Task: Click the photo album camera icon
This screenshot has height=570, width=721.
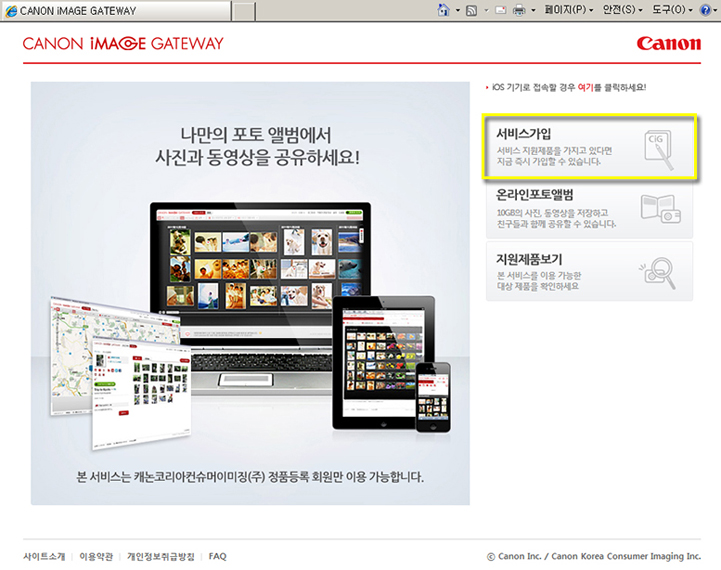Action: pyautogui.click(x=660, y=210)
